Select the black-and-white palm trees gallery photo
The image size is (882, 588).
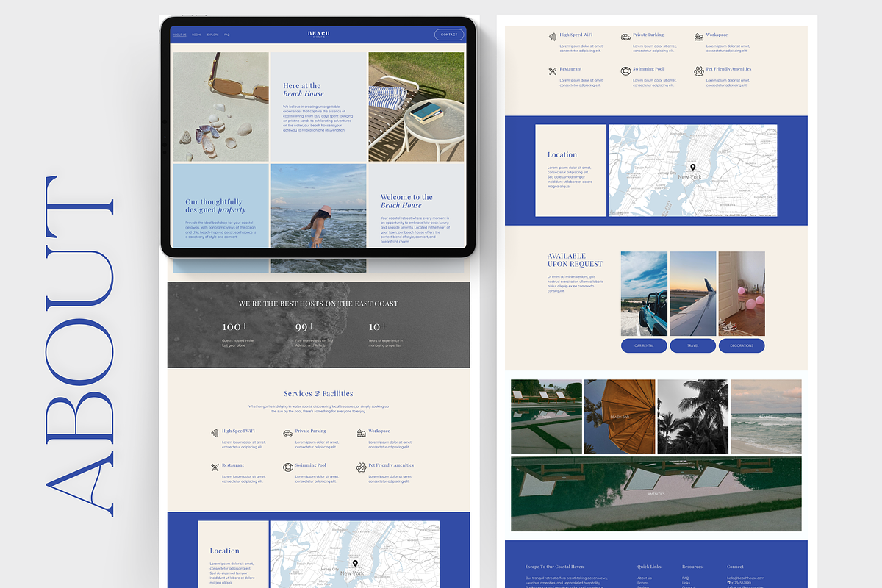[693, 416]
